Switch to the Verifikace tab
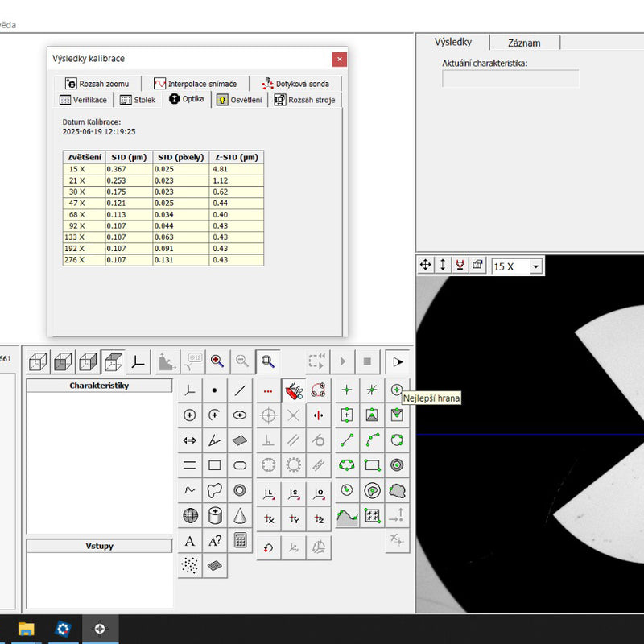 pyautogui.click(x=84, y=100)
